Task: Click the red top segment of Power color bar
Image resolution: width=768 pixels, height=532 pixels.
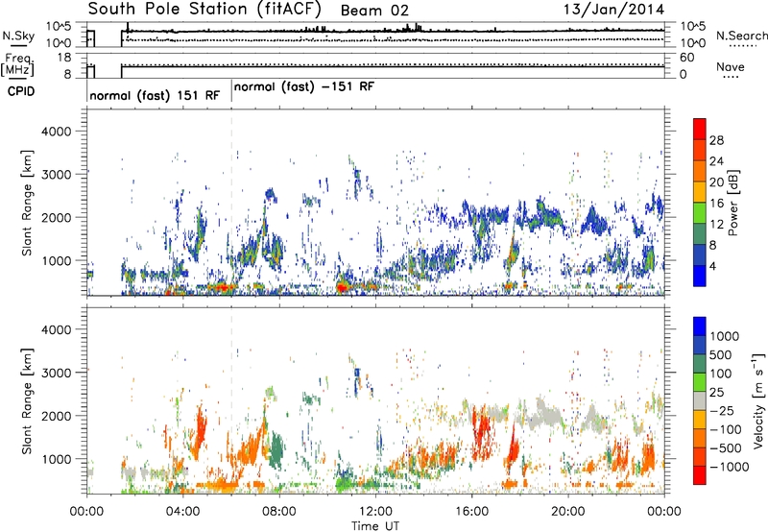Action: (700, 129)
